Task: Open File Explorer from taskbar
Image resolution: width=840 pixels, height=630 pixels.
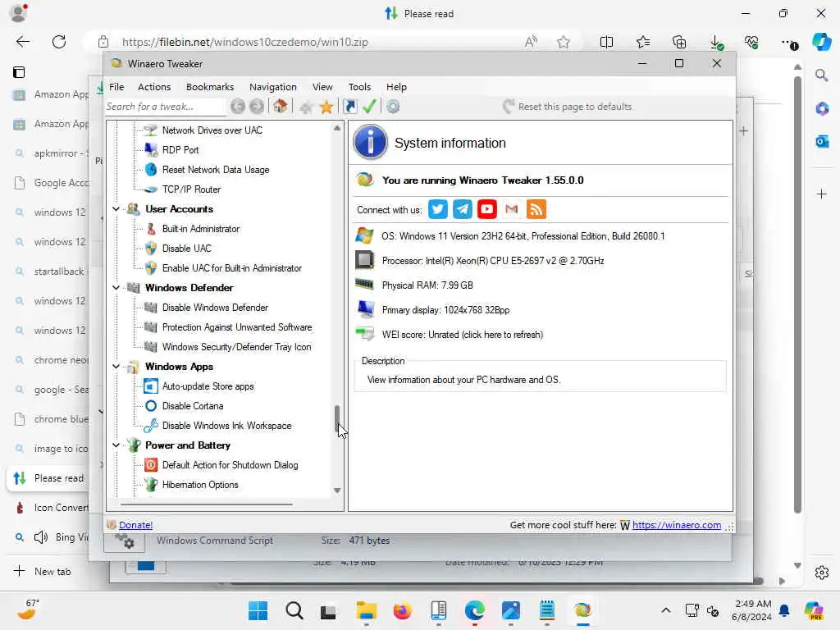Action: pyautogui.click(x=367, y=610)
